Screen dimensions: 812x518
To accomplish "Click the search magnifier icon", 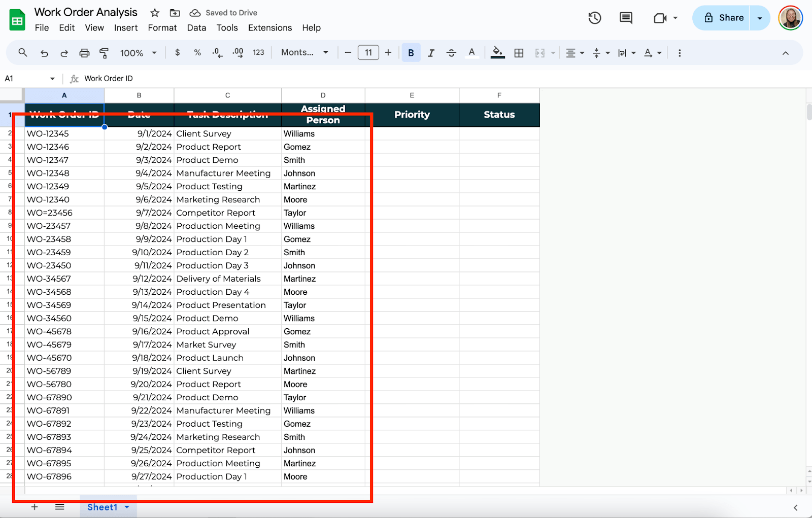I will [x=23, y=53].
